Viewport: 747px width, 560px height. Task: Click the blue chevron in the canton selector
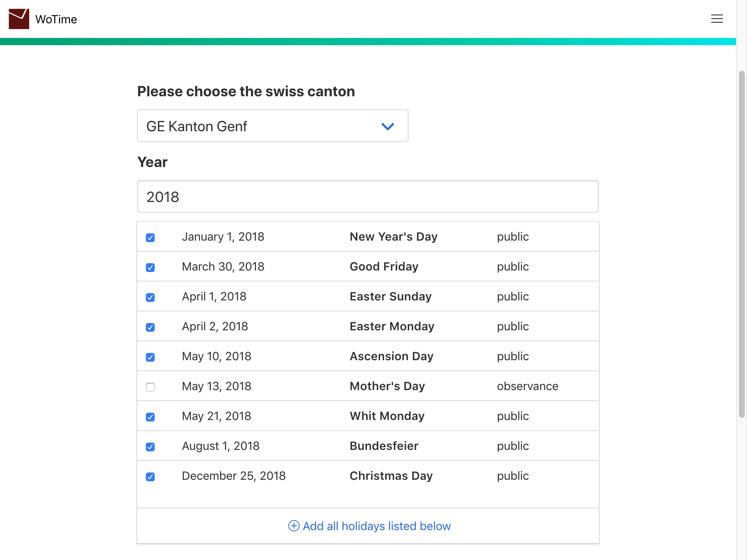coord(387,127)
